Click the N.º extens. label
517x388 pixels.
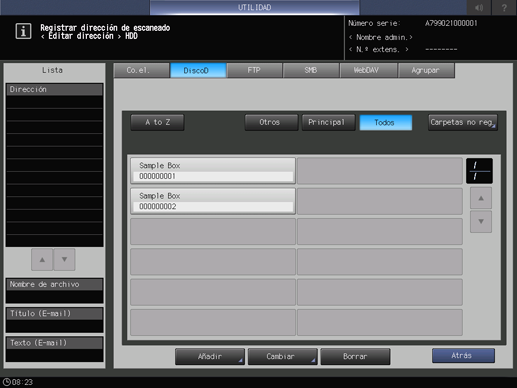pos(379,49)
